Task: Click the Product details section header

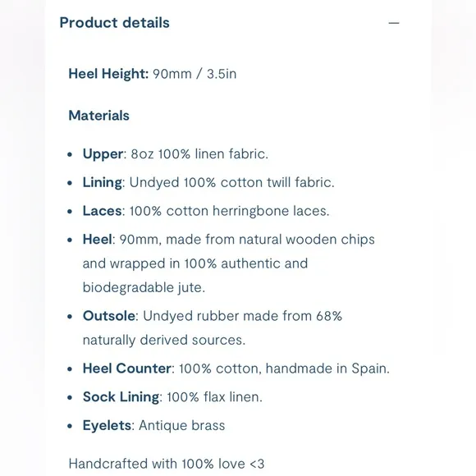Action: point(114,23)
